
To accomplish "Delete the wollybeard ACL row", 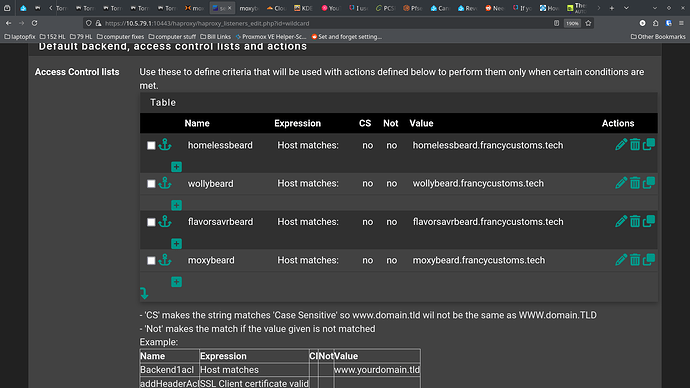I will click(x=635, y=183).
